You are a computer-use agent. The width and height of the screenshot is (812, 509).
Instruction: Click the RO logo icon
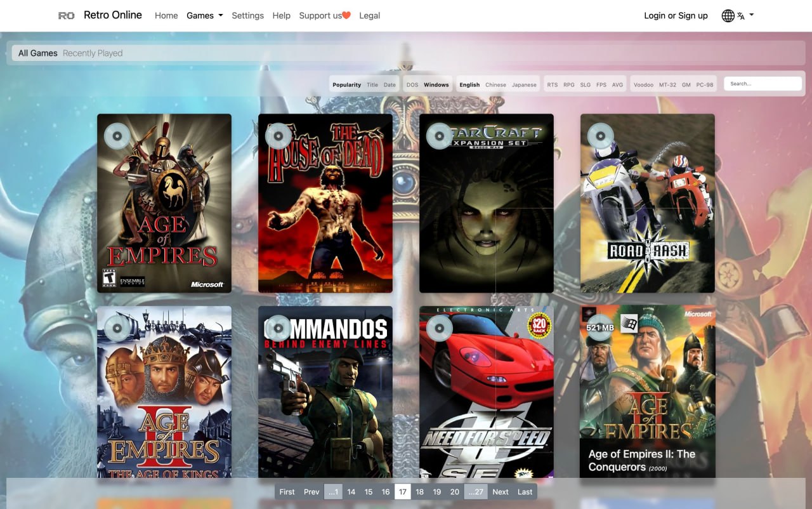66,15
